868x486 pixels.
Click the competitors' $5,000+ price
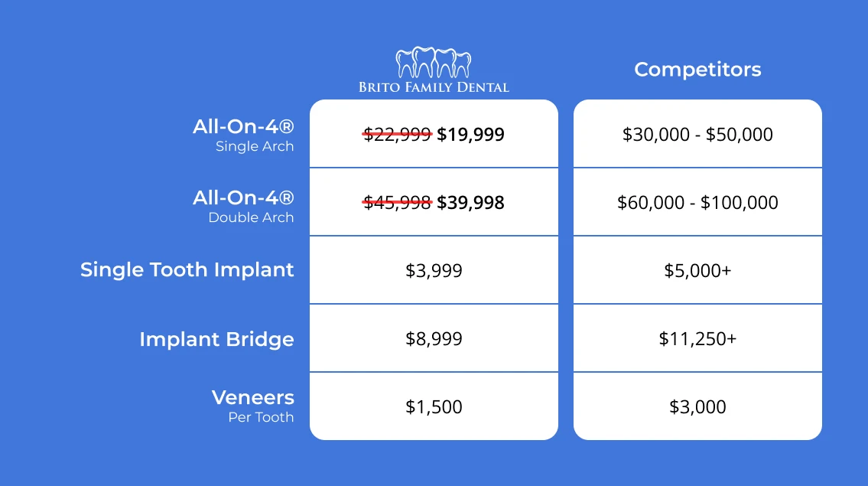pyautogui.click(x=697, y=270)
